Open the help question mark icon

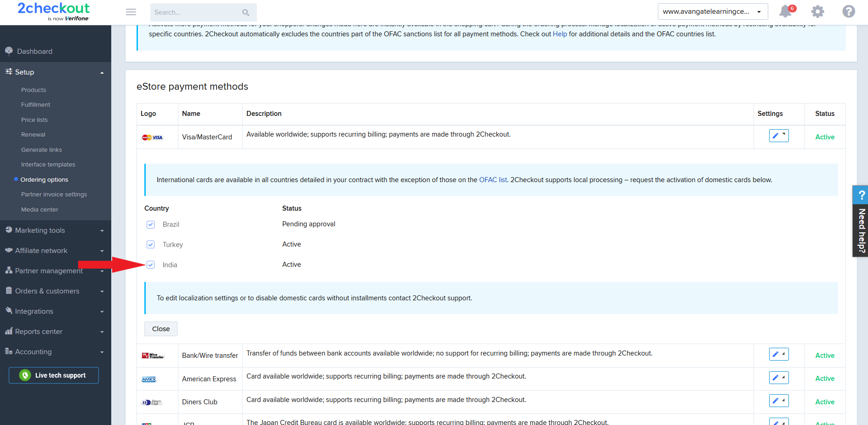pyautogui.click(x=849, y=11)
